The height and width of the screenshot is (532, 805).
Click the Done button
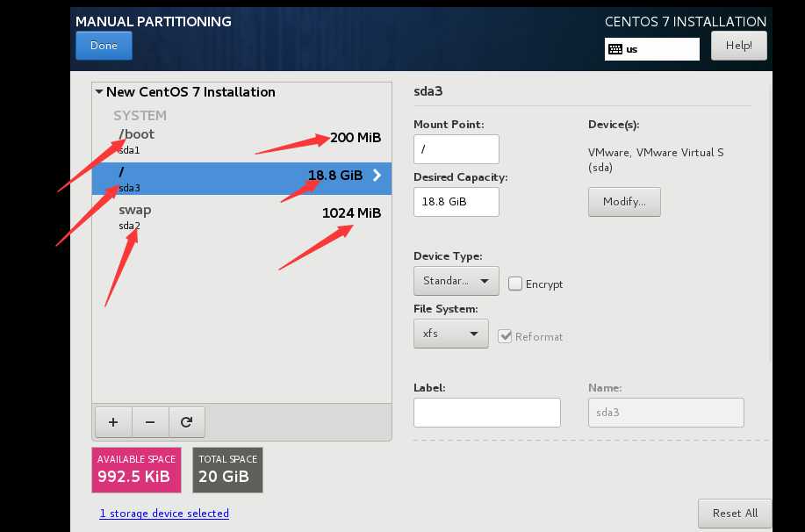104,45
